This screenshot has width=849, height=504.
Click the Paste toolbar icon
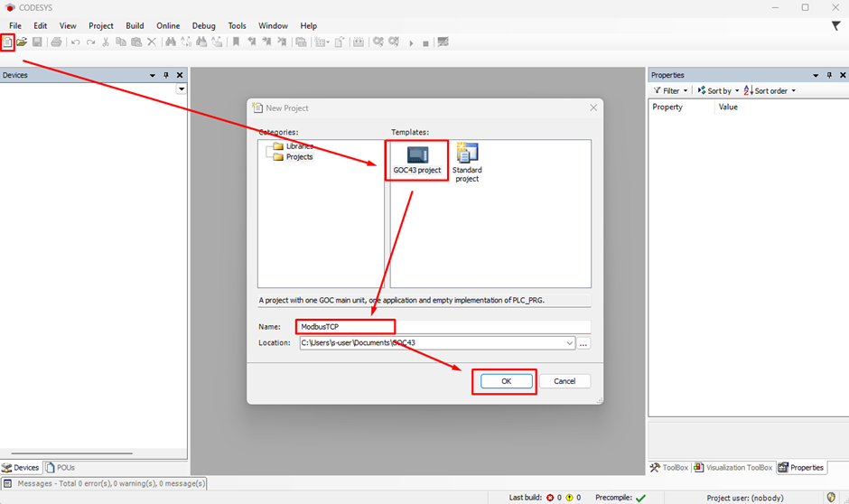point(136,42)
